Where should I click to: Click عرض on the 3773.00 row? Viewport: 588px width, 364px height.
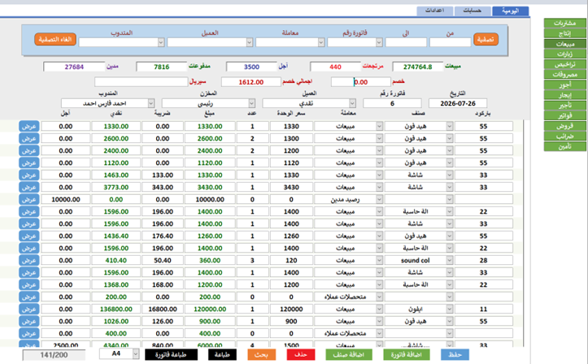click(29, 187)
